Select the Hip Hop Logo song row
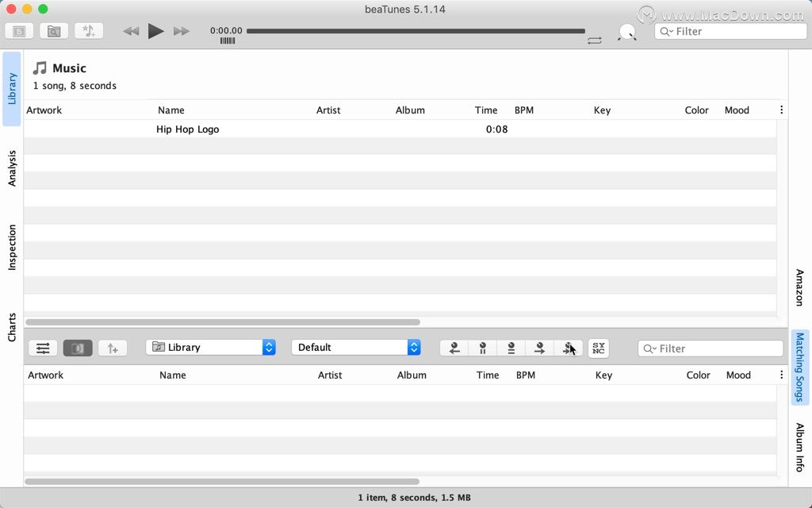812x508 pixels. 400,129
